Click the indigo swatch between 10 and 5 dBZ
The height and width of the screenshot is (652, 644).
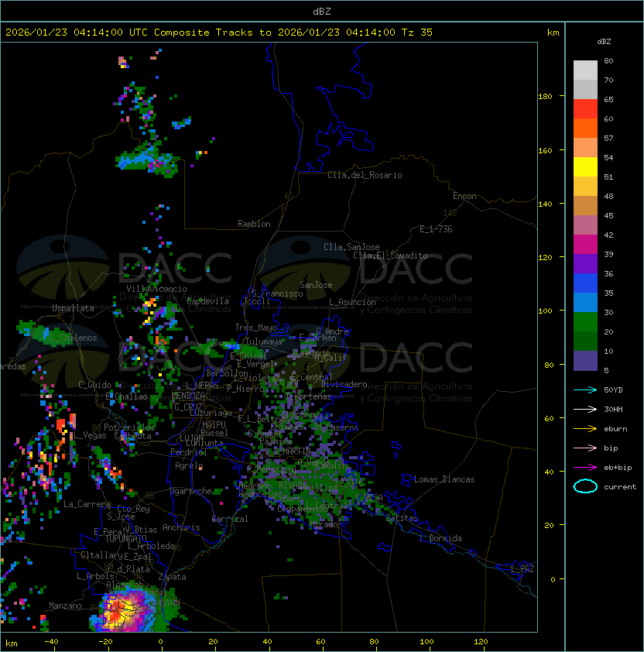pos(585,361)
